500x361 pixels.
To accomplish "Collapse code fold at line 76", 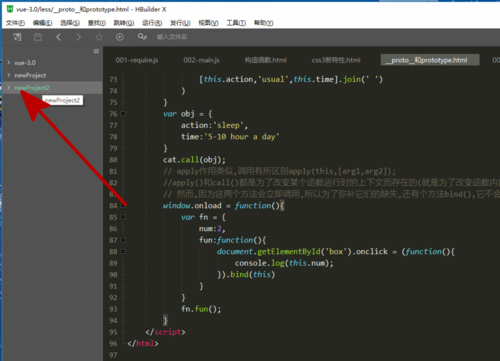I will (123, 114).
